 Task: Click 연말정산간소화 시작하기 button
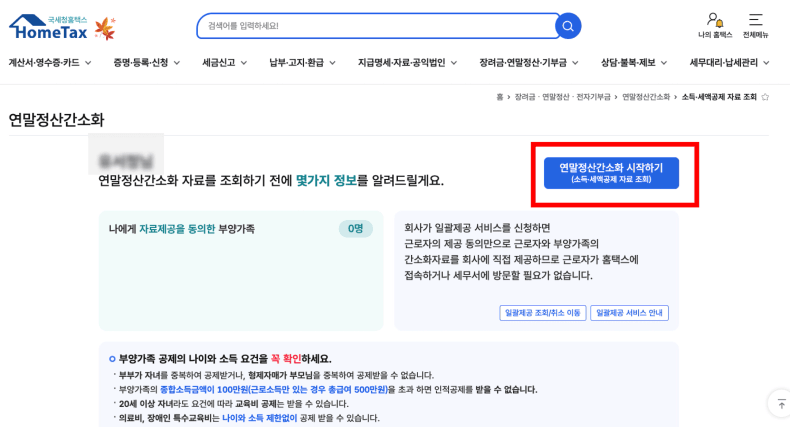click(611, 173)
